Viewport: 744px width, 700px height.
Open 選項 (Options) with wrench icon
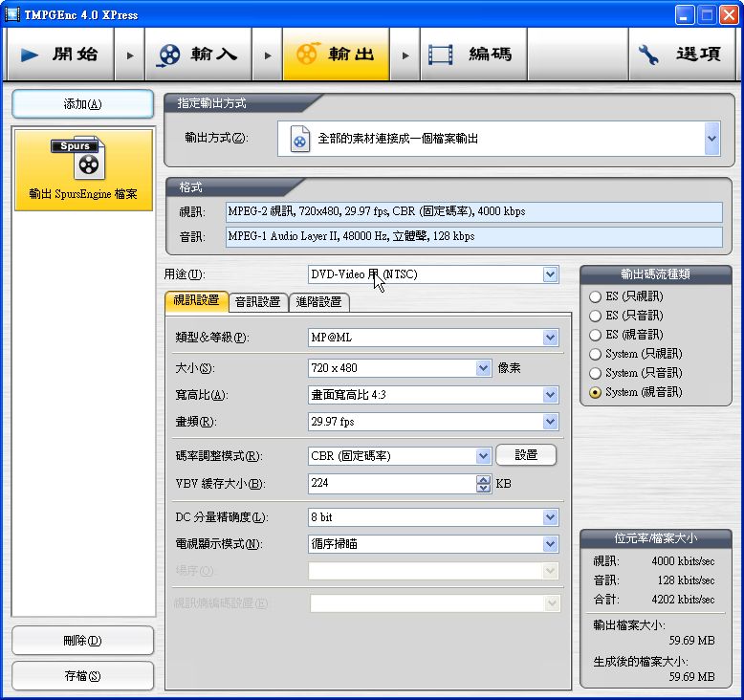click(682, 55)
